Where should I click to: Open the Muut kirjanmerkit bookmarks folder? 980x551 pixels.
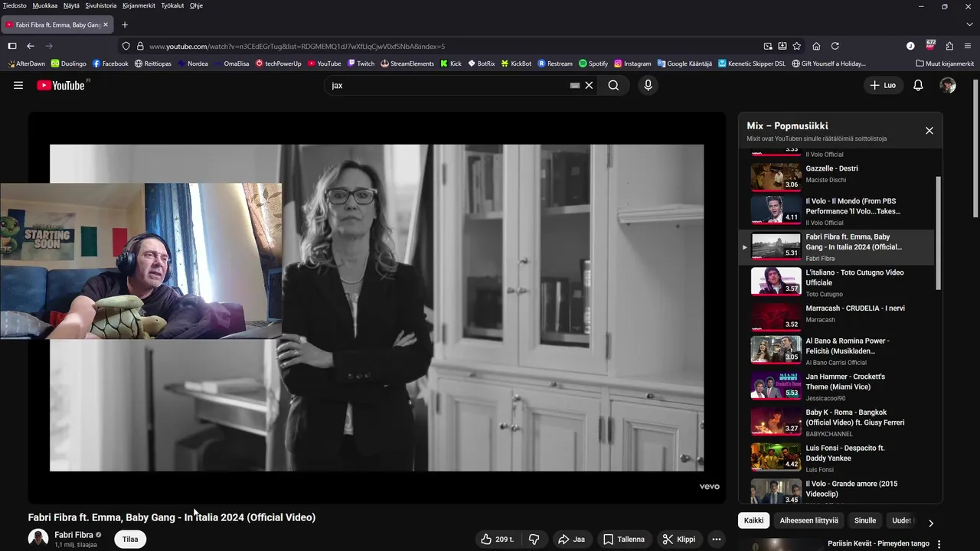[x=945, y=64]
